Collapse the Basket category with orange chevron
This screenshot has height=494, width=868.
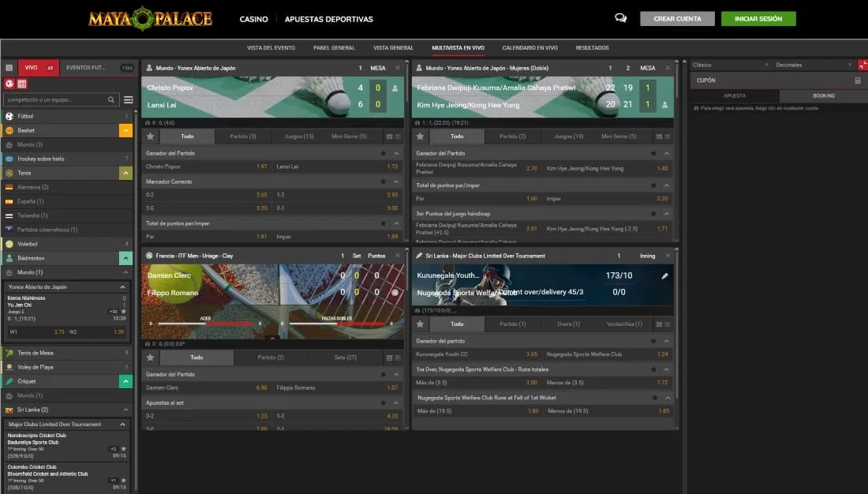125,130
